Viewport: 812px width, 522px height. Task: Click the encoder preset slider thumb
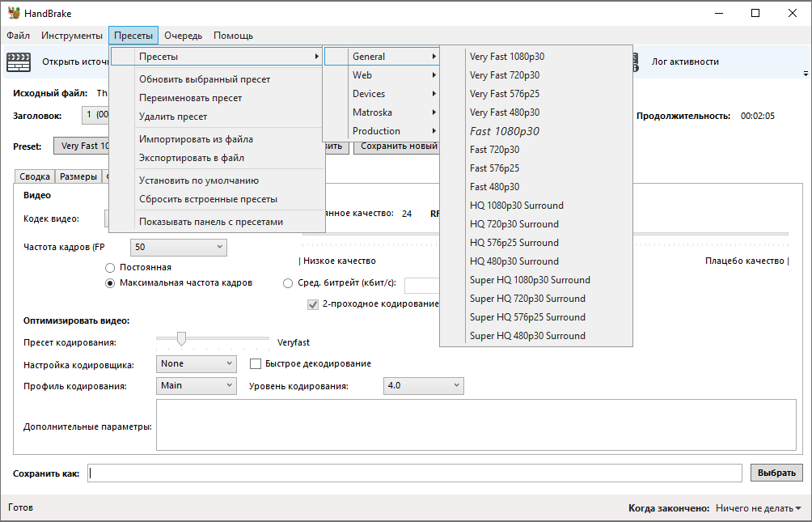pyautogui.click(x=181, y=339)
